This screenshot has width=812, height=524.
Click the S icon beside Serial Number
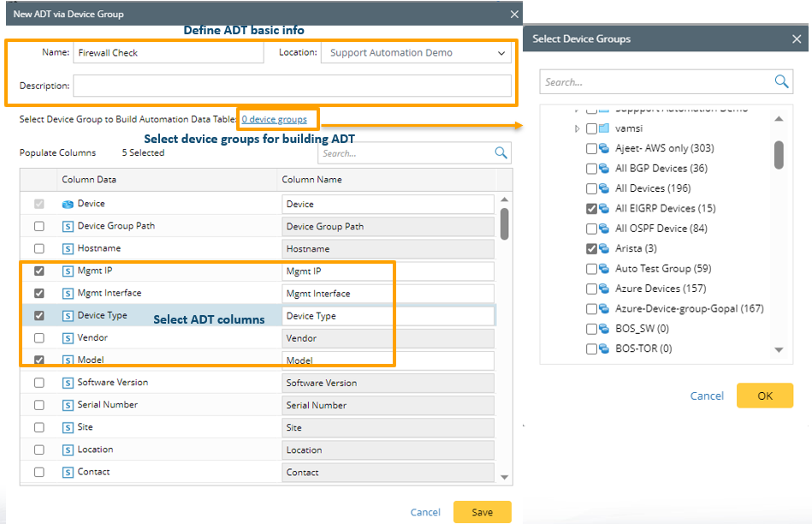tap(68, 405)
